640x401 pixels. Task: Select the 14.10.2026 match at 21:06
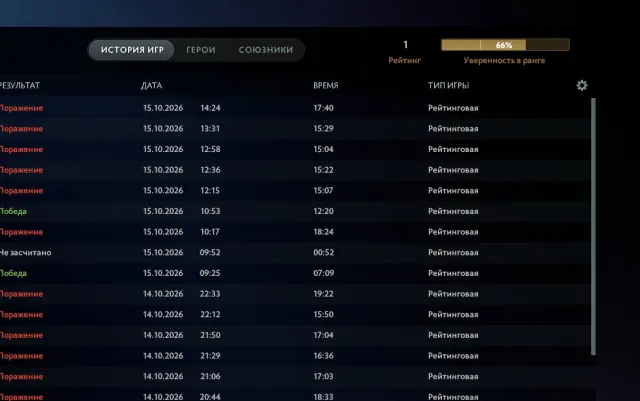pos(295,376)
